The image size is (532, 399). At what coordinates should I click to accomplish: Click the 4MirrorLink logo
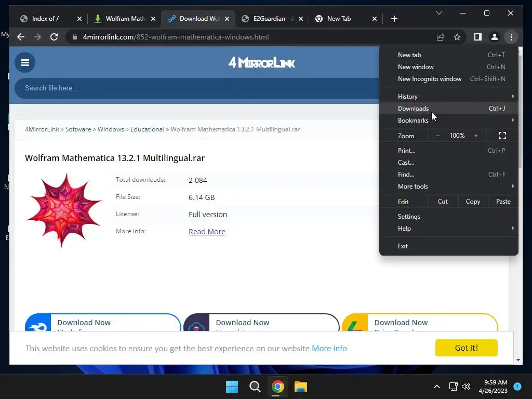point(262,62)
